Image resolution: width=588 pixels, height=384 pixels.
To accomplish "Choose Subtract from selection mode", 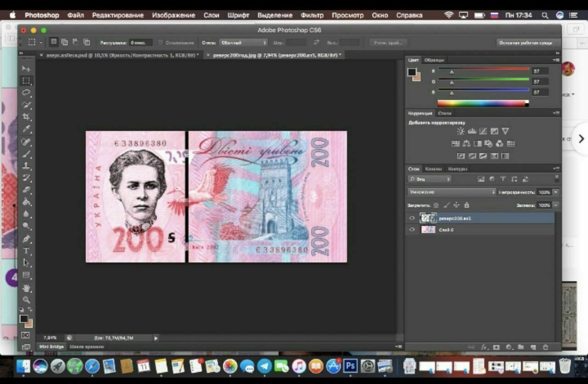I will [x=75, y=42].
